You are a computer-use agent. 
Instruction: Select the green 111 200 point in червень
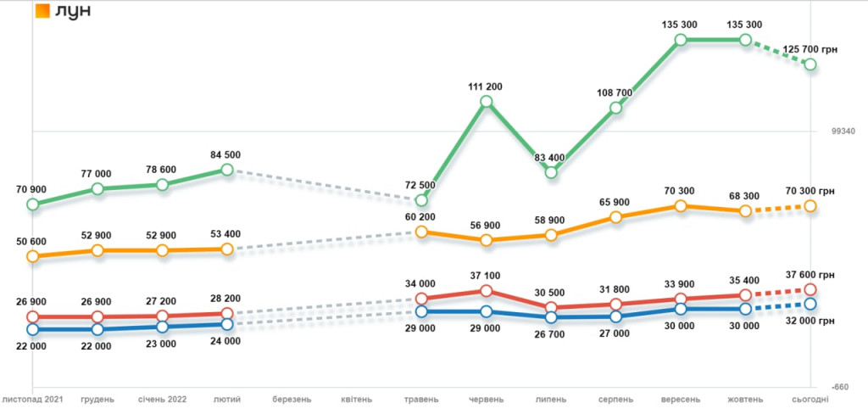[487, 102]
